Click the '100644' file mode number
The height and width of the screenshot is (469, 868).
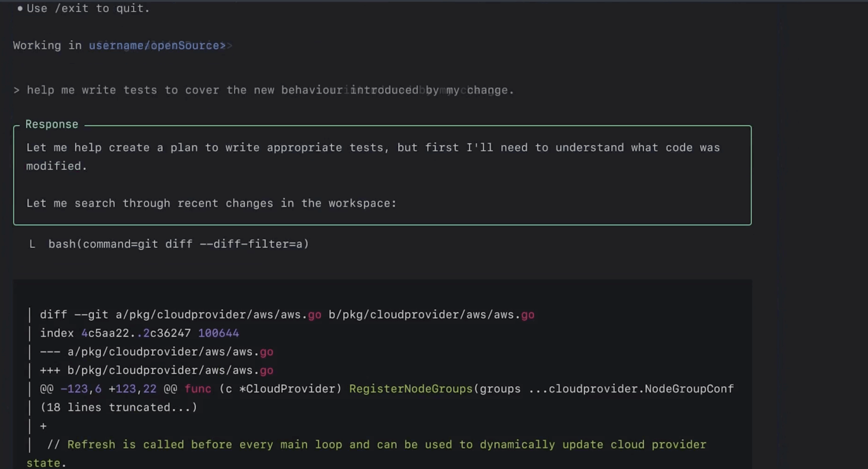point(218,333)
